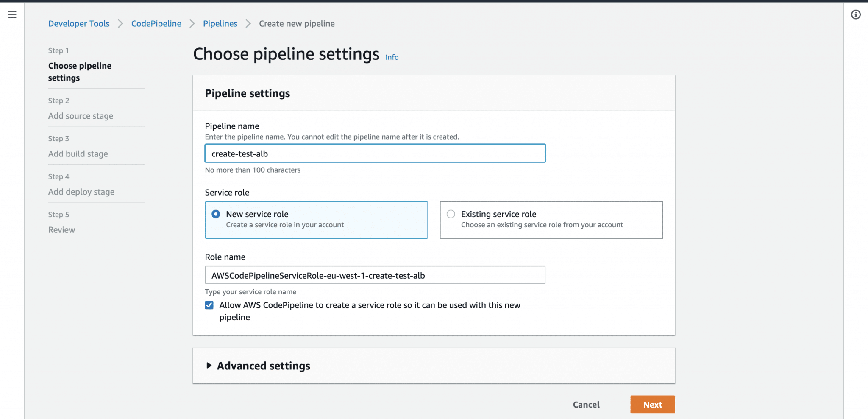Jump to Step 4 Add deploy stage
868x419 pixels.
[x=81, y=192]
